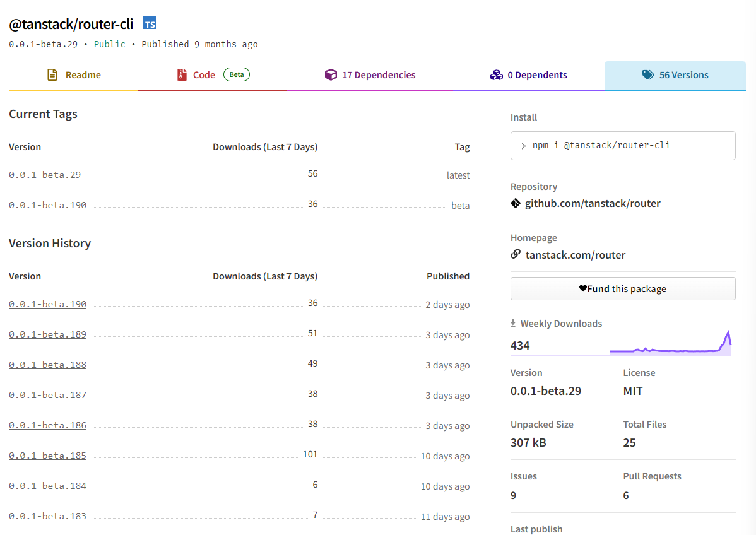Click the weekly downloads sparkline chart
Viewport: 756px width, 535px height.
670,344
